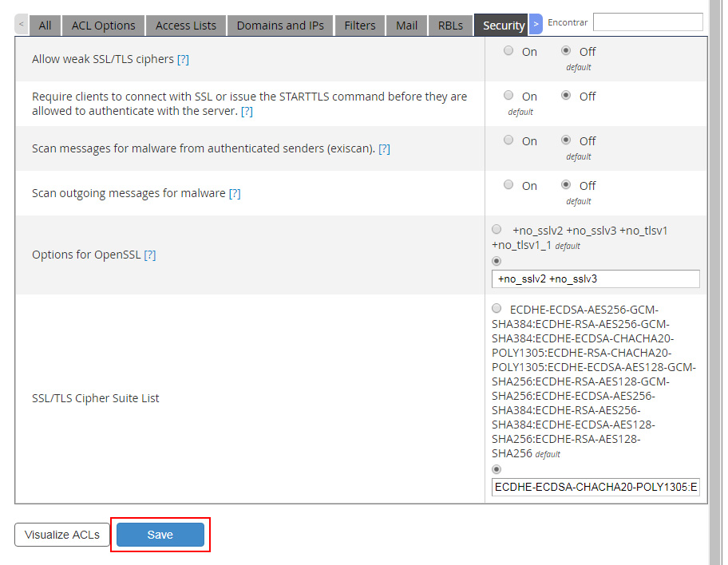Click the Visualize ACLs button
The height and width of the screenshot is (565, 728).
coord(62,535)
